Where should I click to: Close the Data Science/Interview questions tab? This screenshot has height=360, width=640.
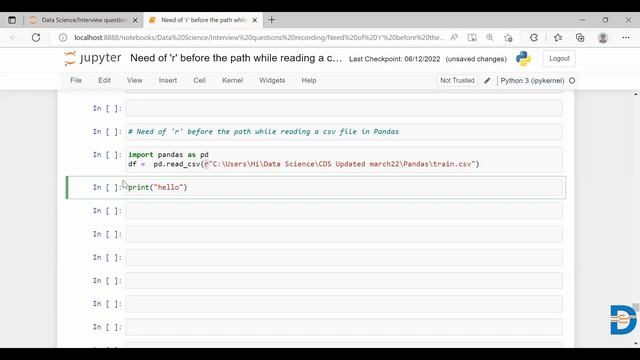click(135, 20)
